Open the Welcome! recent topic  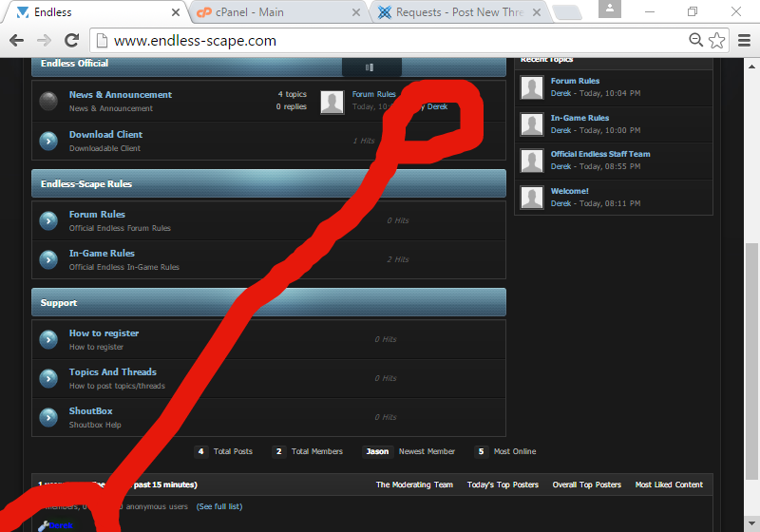click(x=569, y=191)
